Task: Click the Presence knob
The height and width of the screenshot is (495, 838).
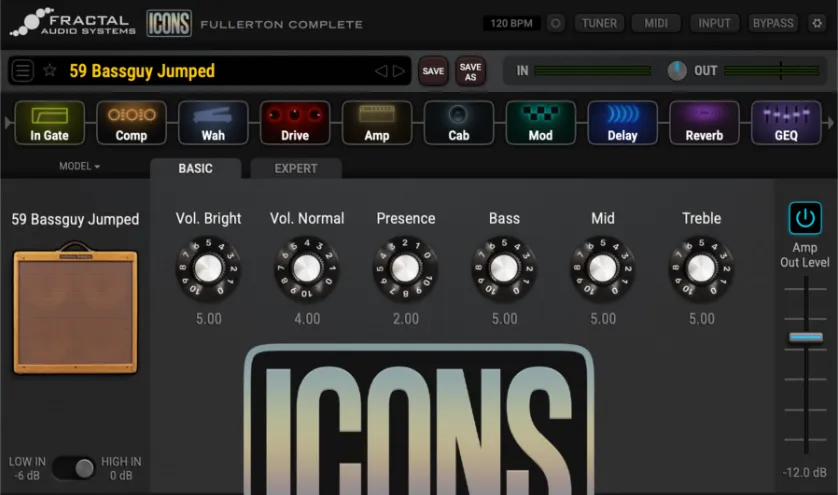Action: click(406, 268)
